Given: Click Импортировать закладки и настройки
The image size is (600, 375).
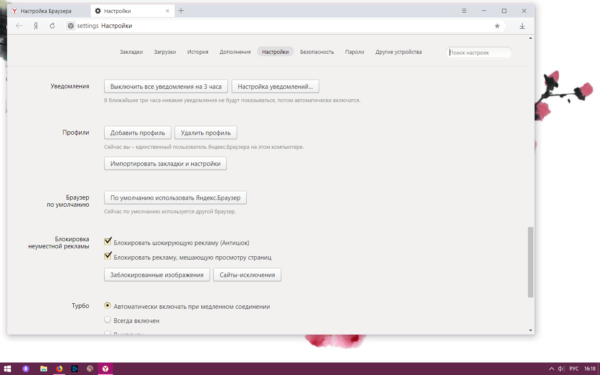Looking at the screenshot, I should tap(165, 163).
